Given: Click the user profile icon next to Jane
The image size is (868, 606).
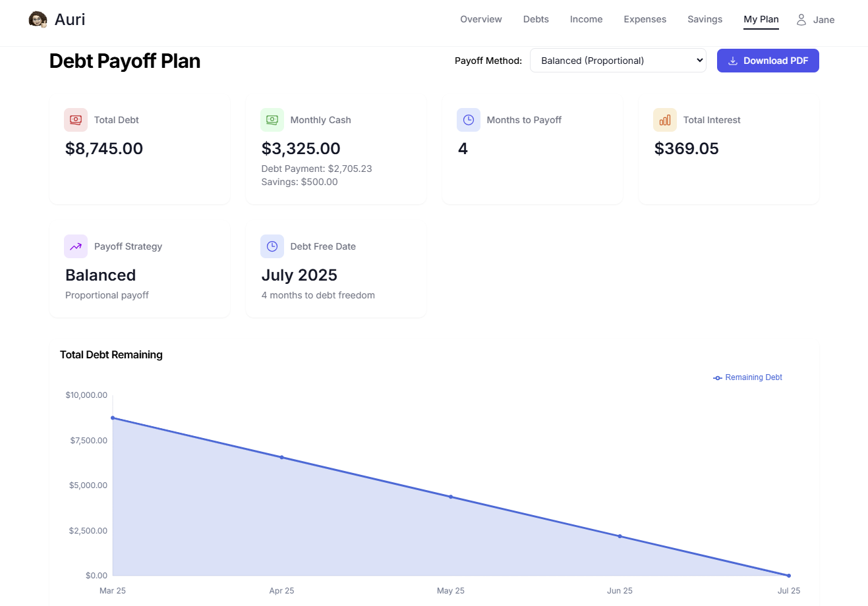Looking at the screenshot, I should tap(801, 19).
